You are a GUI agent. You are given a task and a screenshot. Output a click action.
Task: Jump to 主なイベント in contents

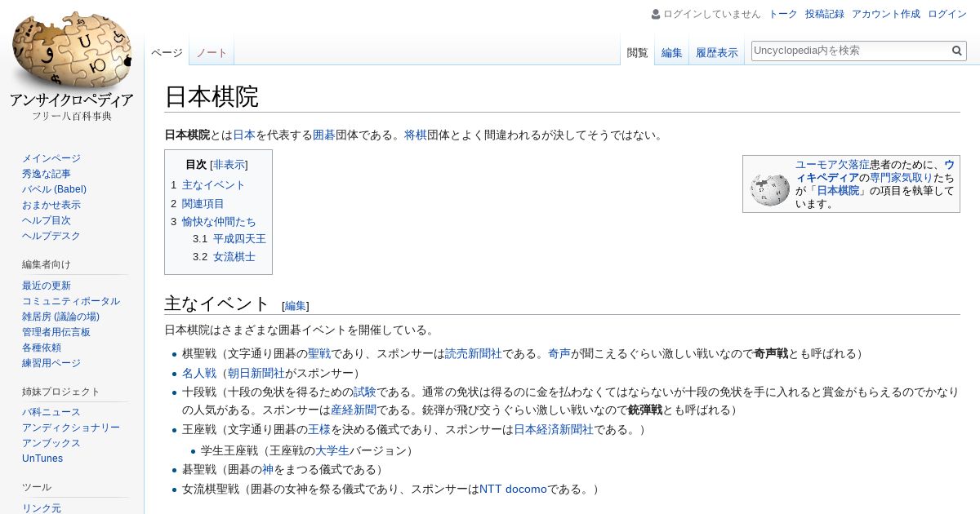point(213,185)
